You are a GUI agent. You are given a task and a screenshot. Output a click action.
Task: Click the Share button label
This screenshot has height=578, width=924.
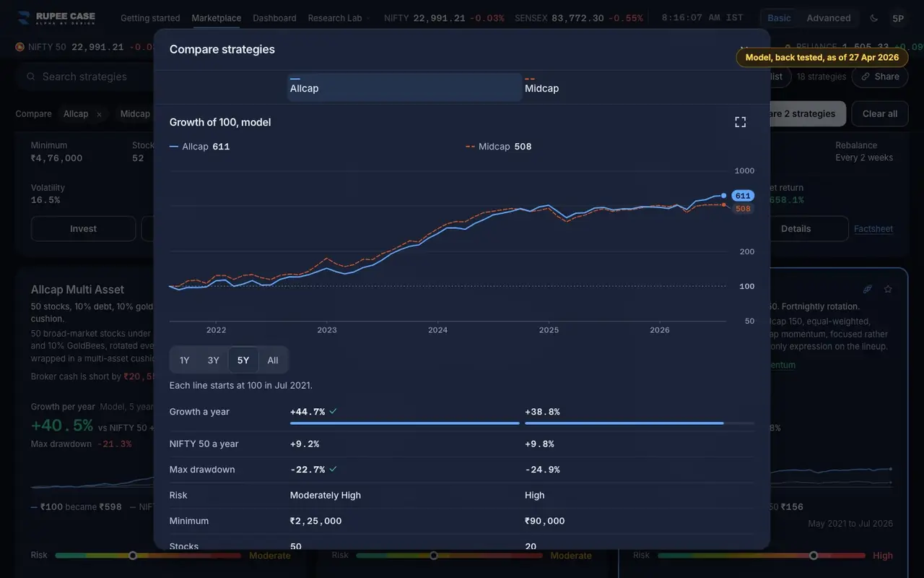click(887, 77)
